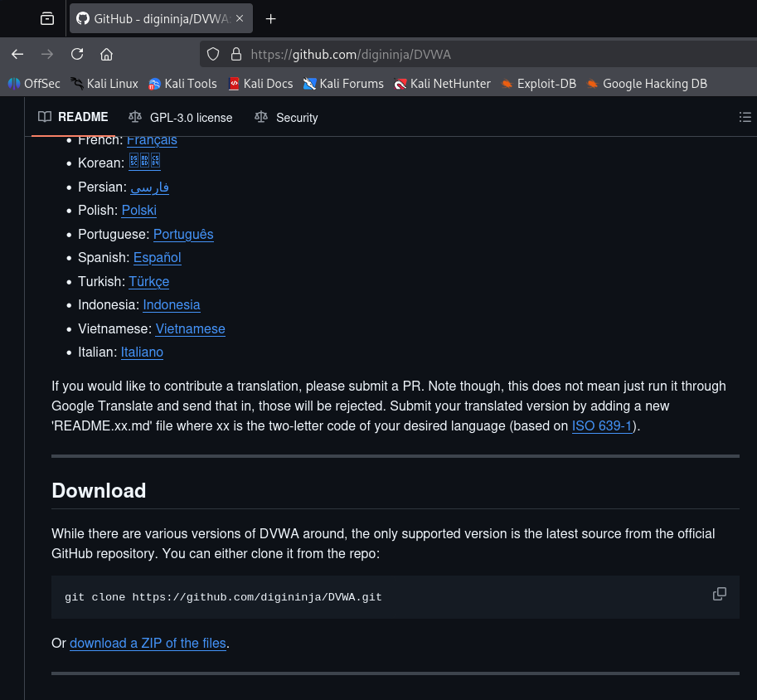Open the Kali Linux bookmark
The image size is (757, 700).
pyautogui.click(x=104, y=84)
